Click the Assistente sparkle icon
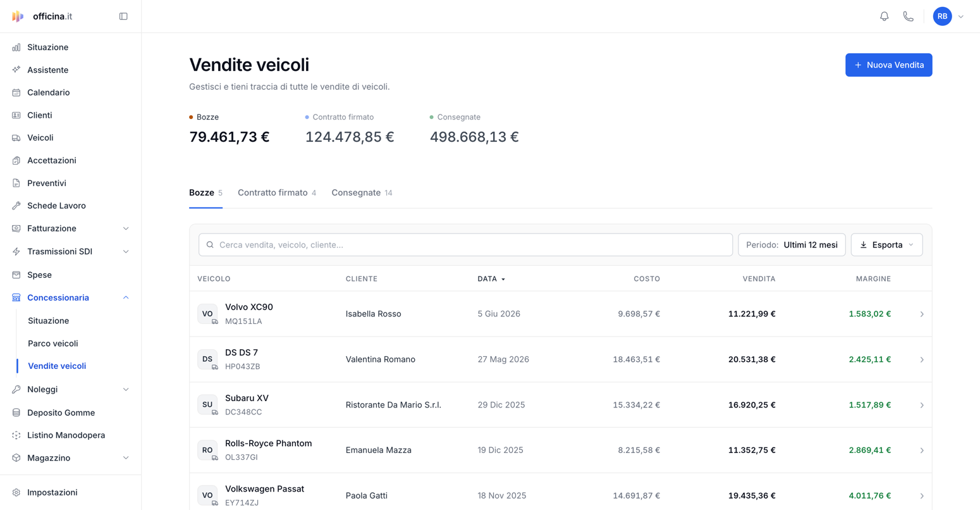 [16, 70]
